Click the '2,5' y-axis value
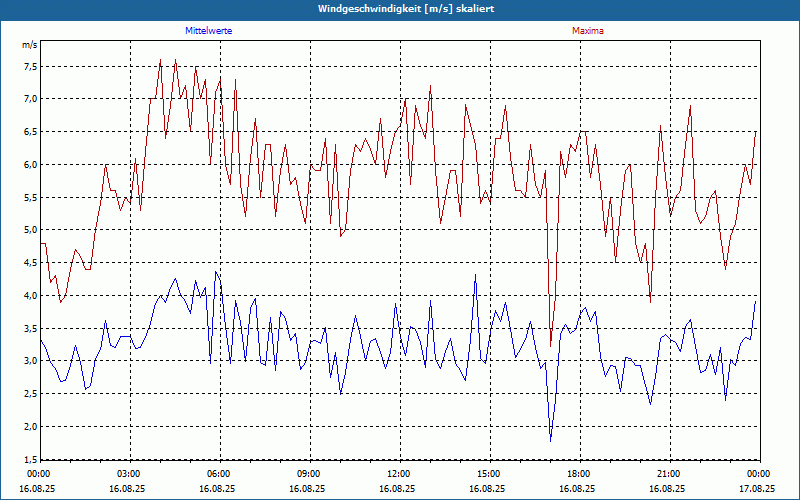Viewport: 800px width, 500px height. pos(31,394)
